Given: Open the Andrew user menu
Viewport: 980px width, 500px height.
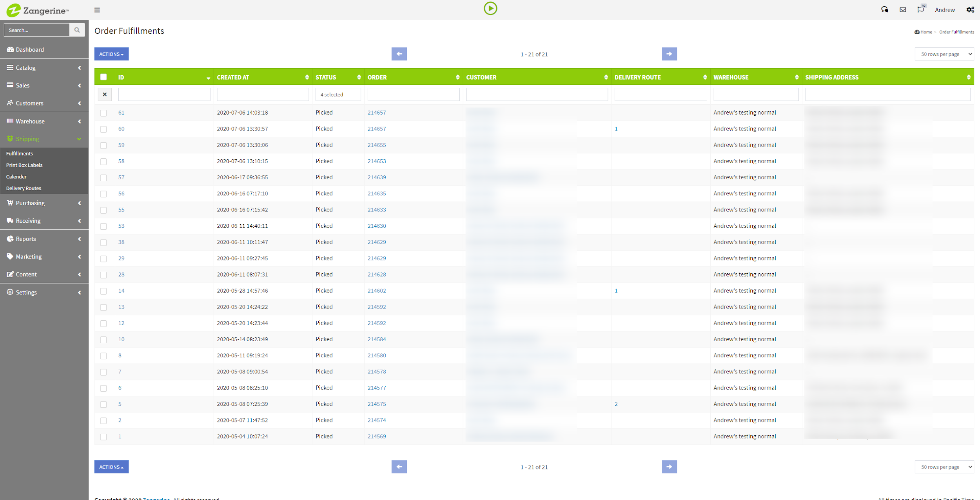Looking at the screenshot, I should point(945,10).
